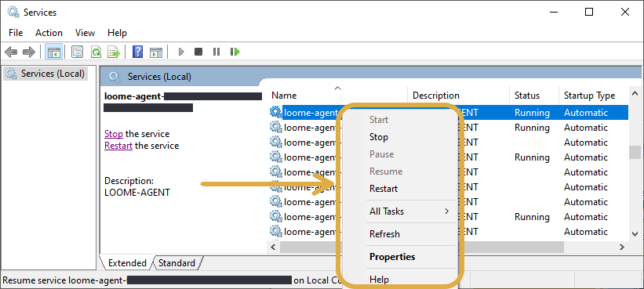The height and width of the screenshot is (289, 644).
Task: Open the Help menu in the menu bar
Action: coord(117,33)
